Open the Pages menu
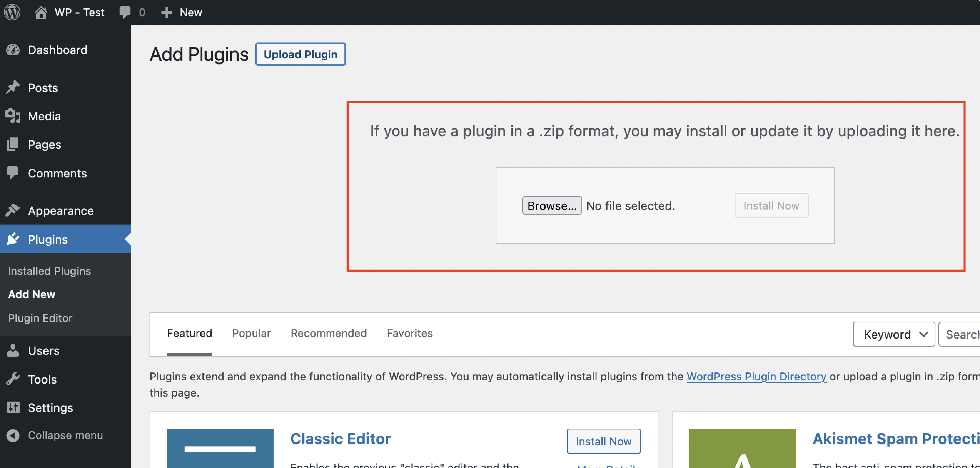The image size is (980, 468). tap(44, 145)
